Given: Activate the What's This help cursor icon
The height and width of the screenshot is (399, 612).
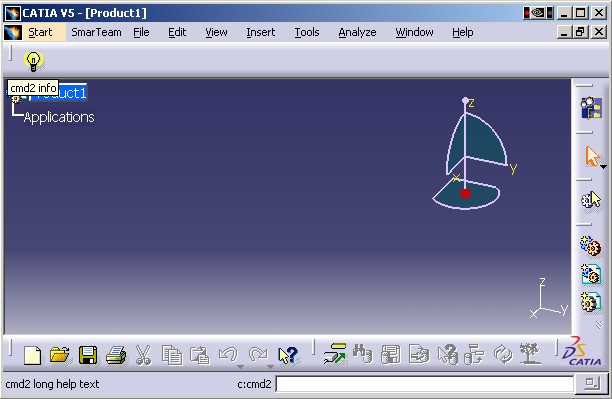Looking at the screenshot, I should point(288,355).
